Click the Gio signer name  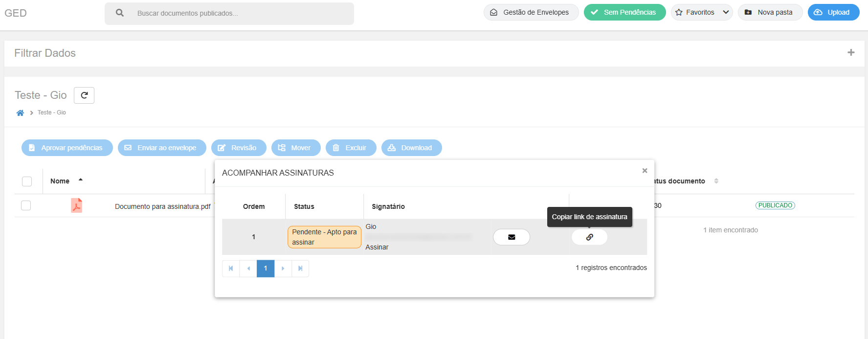(371, 226)
